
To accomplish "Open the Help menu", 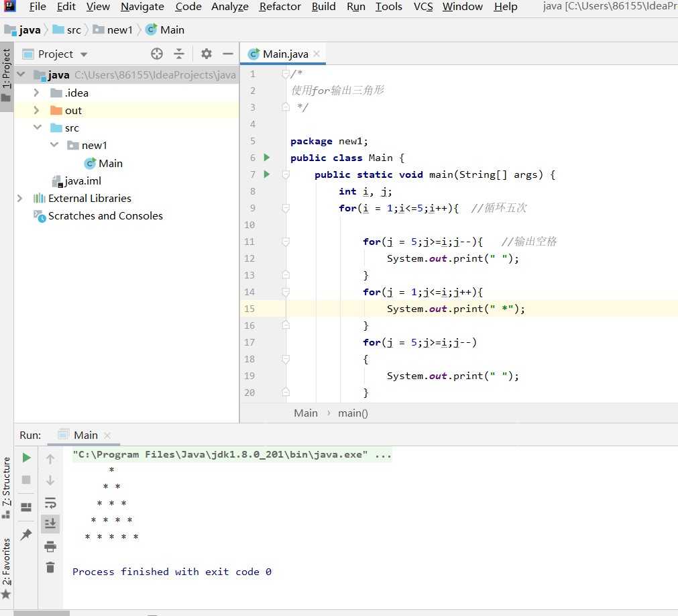I will tap(506, 7).
